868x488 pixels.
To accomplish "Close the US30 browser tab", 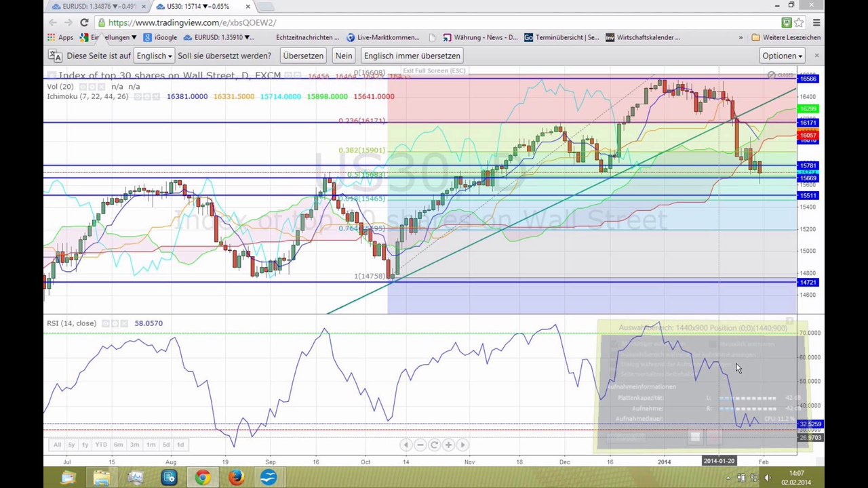I will [248, 7].
